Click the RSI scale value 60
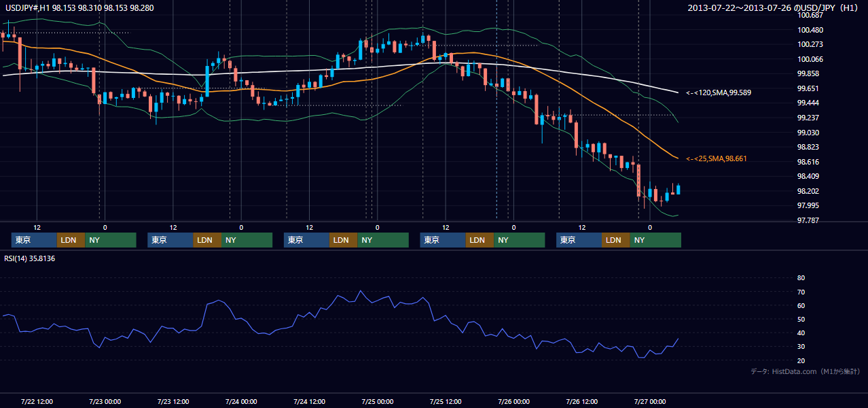This screenshot has height=408, width=868. pyautogui.click(x=801, y=305)
